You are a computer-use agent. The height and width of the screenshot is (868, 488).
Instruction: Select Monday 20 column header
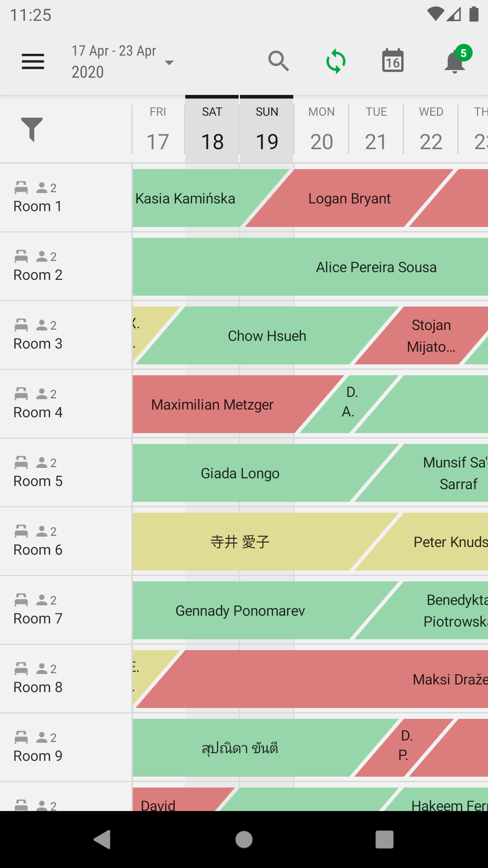tap(321, 130)
